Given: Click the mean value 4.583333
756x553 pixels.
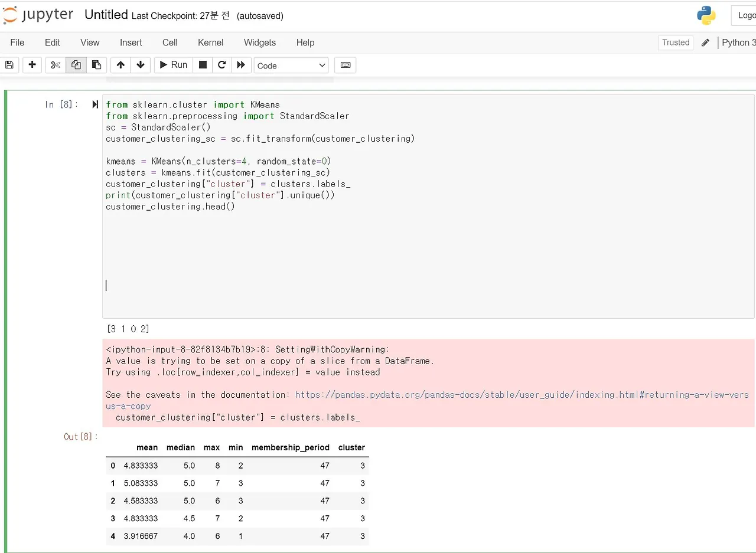Looking at the screenshot, I should tap(141, 501).
